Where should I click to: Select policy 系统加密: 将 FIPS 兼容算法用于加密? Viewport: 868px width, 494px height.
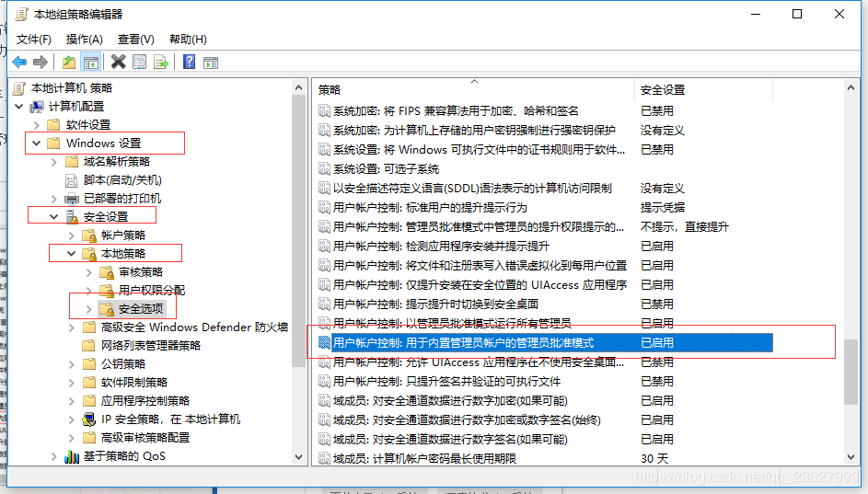coord(455,110)
